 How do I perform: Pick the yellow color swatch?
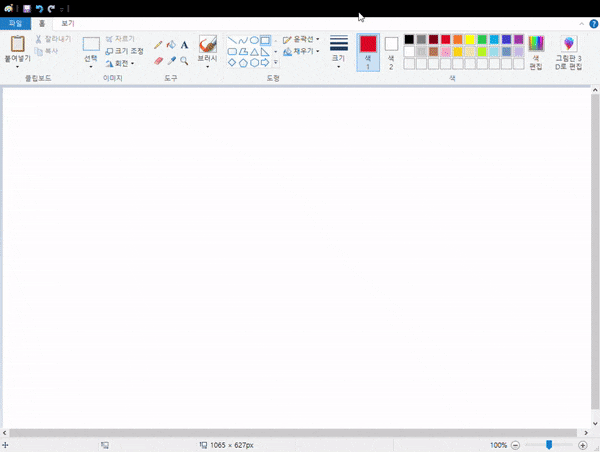469,39
